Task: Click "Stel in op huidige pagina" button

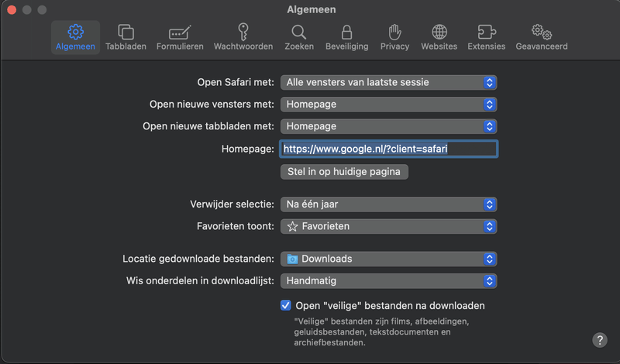Action: click(x=343, y=172)
